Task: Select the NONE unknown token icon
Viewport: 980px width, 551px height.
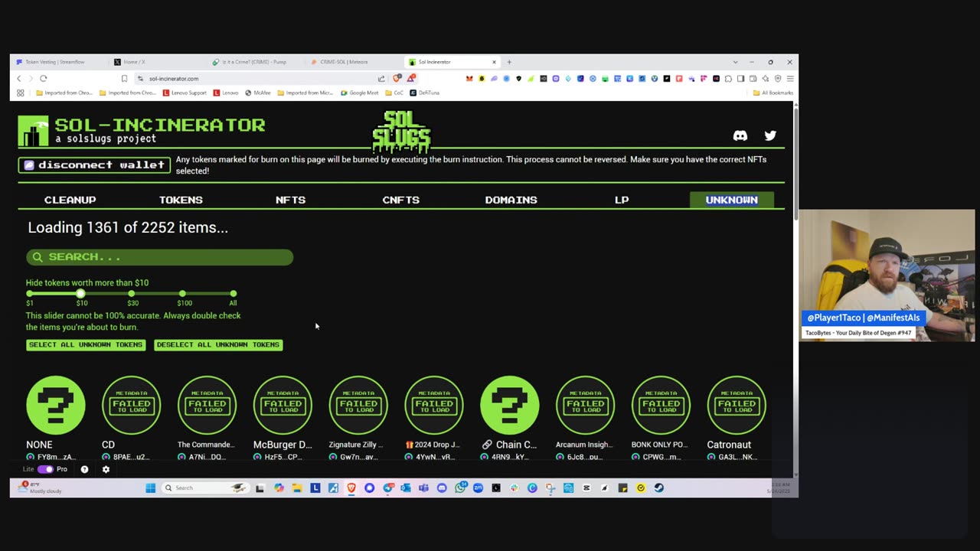Action: [56, 405]
